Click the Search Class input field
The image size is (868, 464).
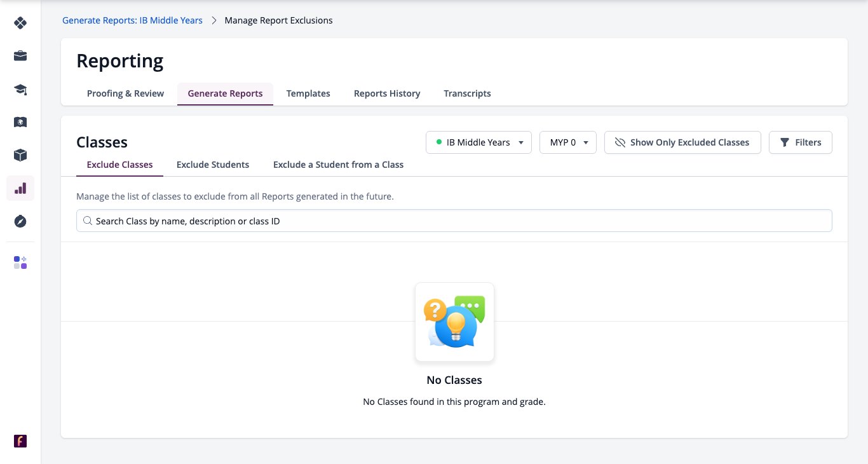[x=454, y=221]
